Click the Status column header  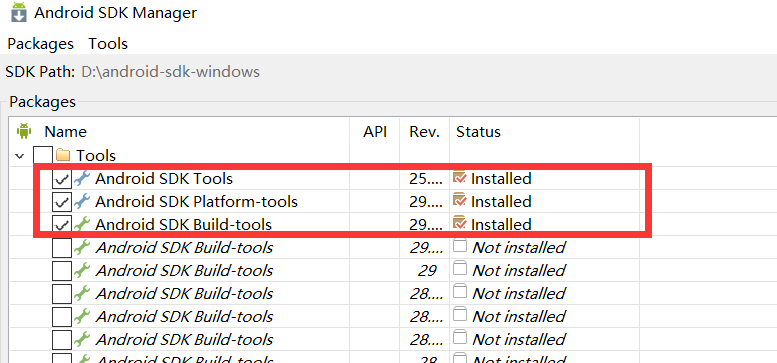[x=478, y=132]
